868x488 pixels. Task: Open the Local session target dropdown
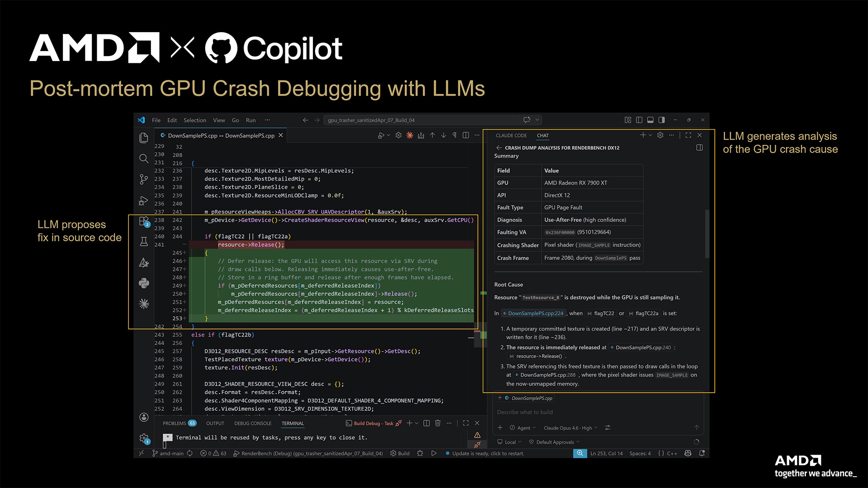pos(509,442)
